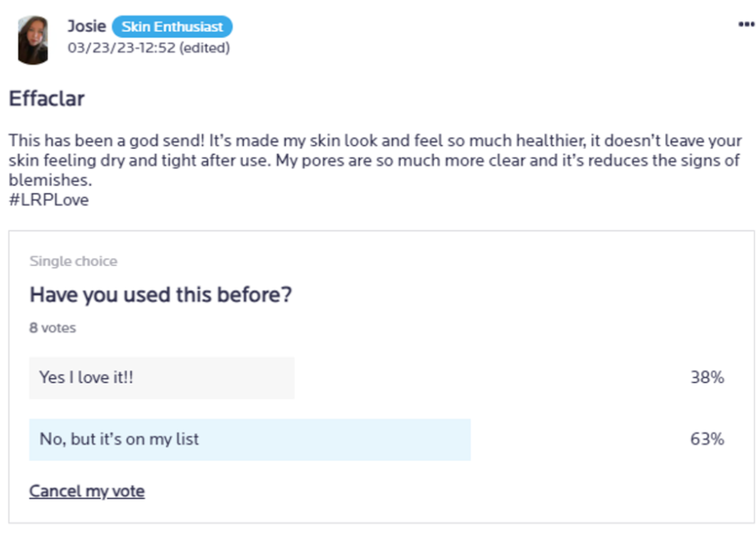Open the Effaclar post title
Screen dimensions: 756x535
pos(47,99)
